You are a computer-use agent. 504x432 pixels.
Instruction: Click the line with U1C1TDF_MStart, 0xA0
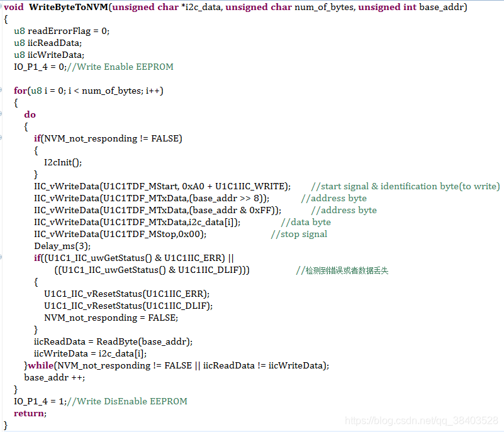coord(162,186)
